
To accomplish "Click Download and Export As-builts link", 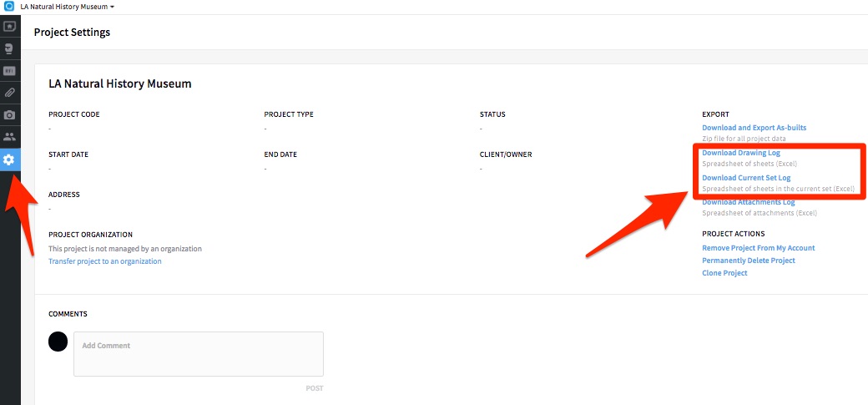I will coord(754,128).
